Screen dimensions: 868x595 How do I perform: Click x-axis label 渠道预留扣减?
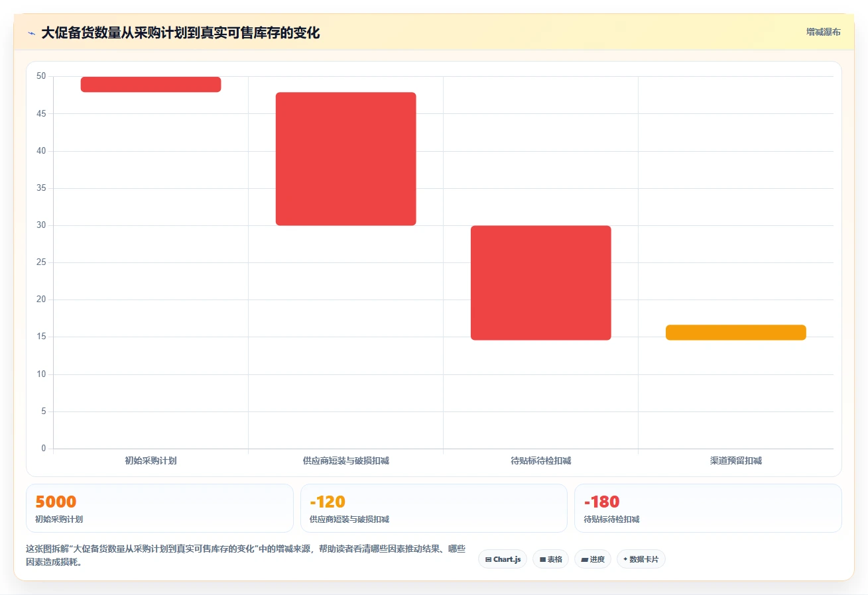point(735,460)
